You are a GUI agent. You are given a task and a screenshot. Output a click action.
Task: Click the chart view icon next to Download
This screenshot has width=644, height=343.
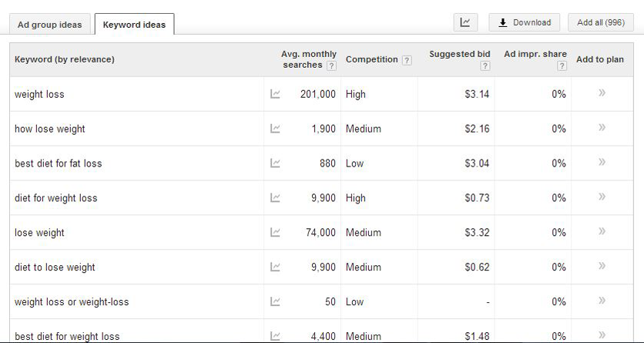point(465,22)
